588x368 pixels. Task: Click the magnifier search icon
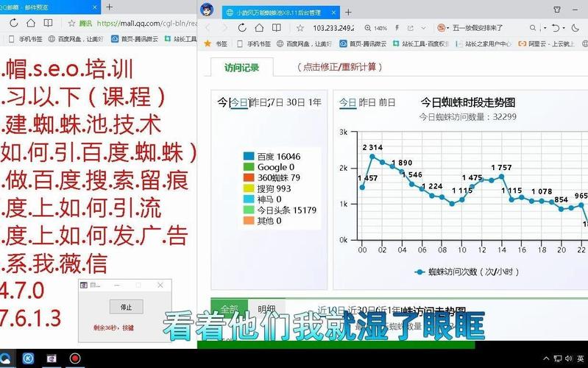(x=533, y=28)
